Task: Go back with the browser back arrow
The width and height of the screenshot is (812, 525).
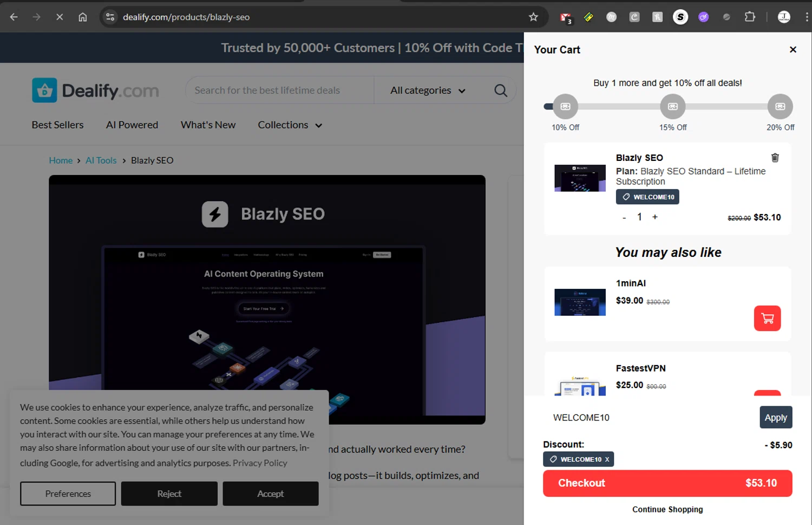Action: [x=14, y=17]
